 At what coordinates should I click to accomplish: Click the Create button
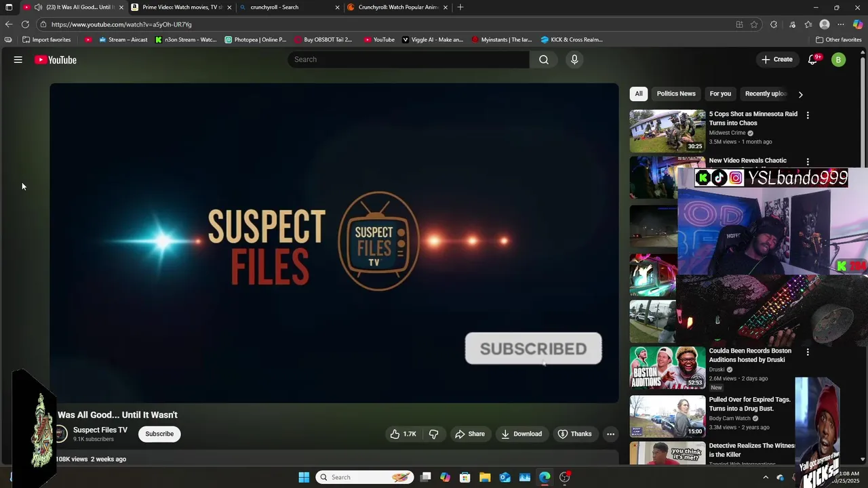(x=777, y=60)
